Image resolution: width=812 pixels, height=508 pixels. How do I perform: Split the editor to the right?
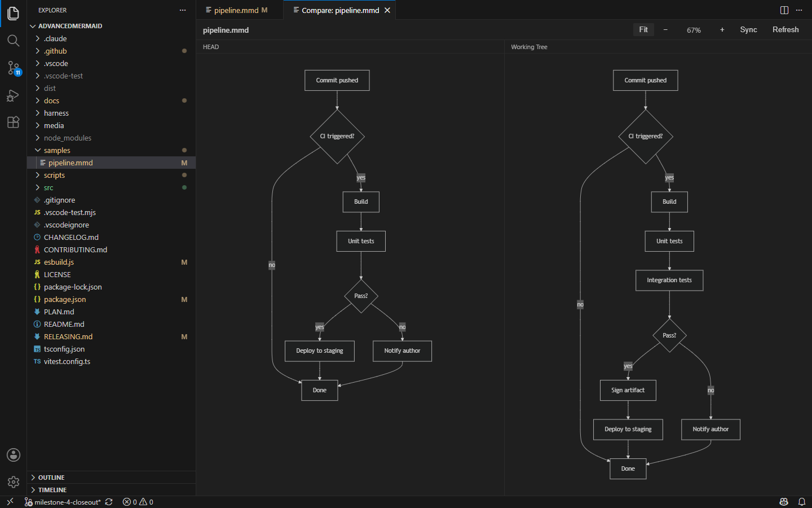pyautogui.click(x=784, y=10)
